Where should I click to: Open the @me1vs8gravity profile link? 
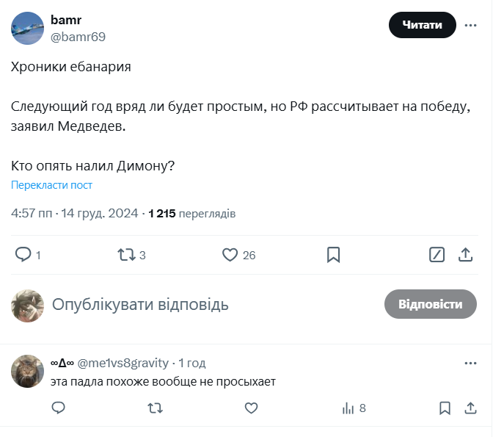[123, 363]
